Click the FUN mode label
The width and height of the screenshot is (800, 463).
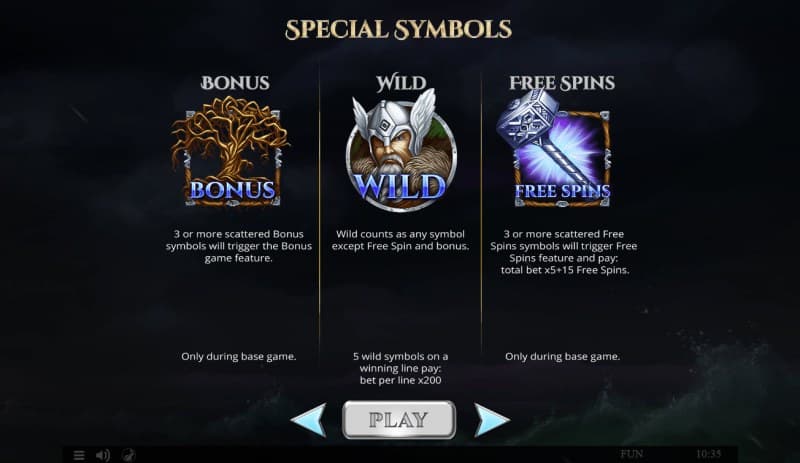point(632,454)
